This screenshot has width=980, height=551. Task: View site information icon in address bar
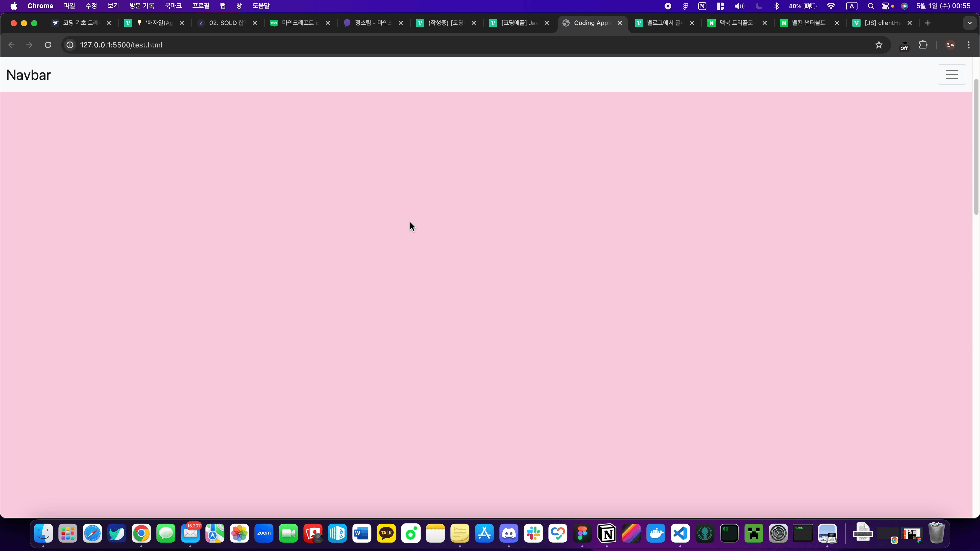(70, 45)
